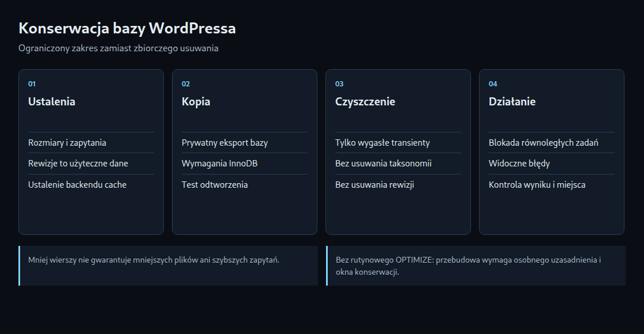Click the note about rutynowego OPTIMIZE
This screenshot has height=334, width=644.
pyautogui.click(x=476, y=265)
